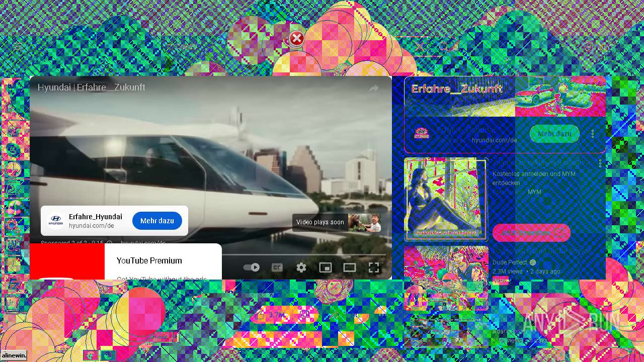Viewport: 644px width, 362px height.
Task: Click green Mehr dazu button in sidebar
Action: click(554, 134)
